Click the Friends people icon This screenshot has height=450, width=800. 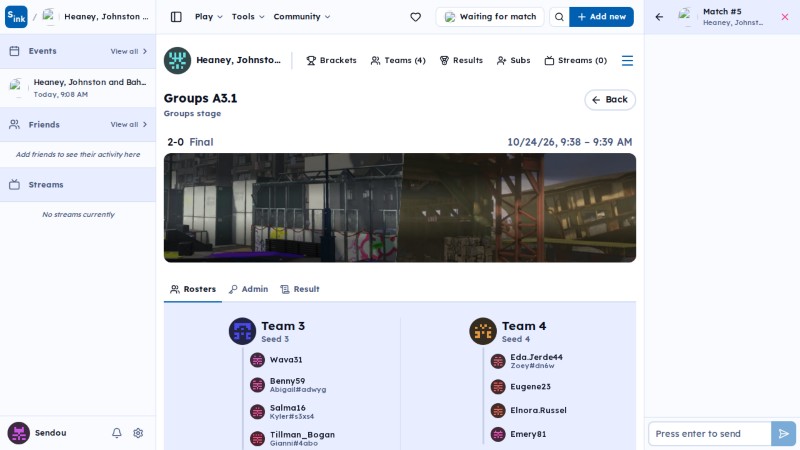pyautogui.click(x=14, y=124)
